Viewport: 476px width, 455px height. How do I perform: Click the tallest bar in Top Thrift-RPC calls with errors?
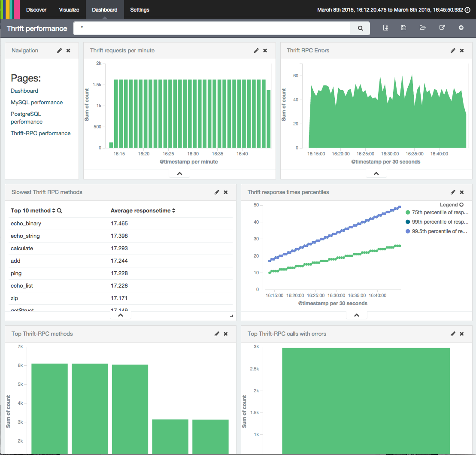pos(366,401)
